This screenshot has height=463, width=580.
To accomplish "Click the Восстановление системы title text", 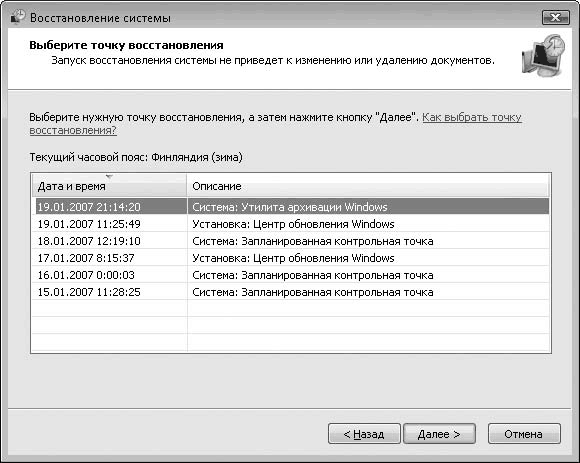I will tap(100, 18).
